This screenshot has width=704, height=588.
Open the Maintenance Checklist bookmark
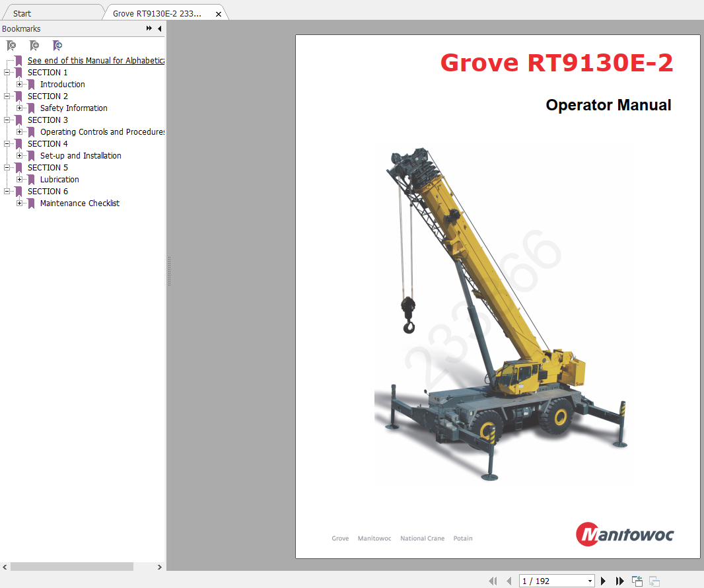click(x=79, y=203)
